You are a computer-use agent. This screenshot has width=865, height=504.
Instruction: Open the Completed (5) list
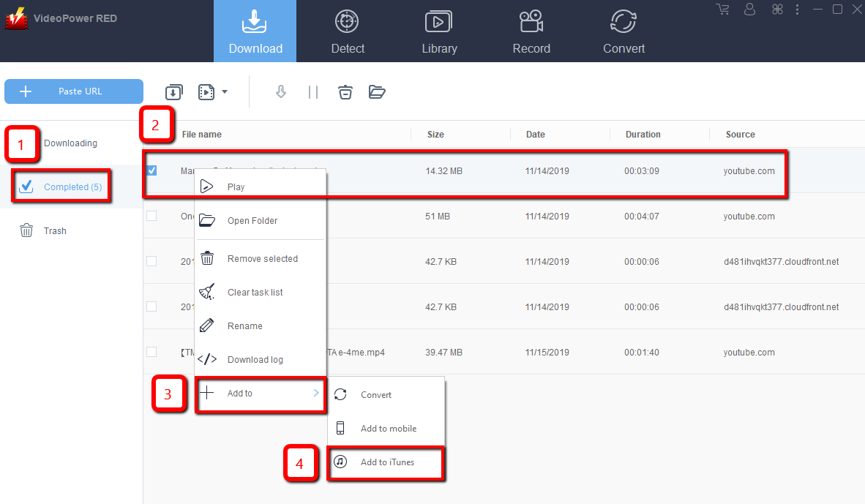[72, 187]
